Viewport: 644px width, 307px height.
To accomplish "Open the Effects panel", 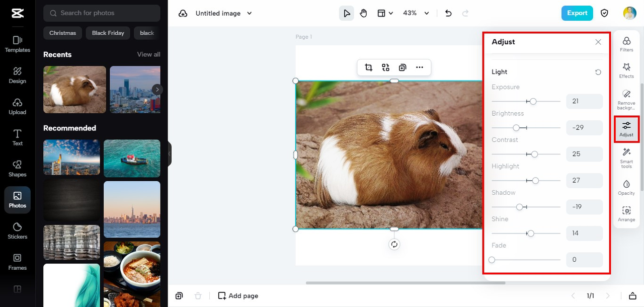I will pyautogui.click(x=626, y=70).
